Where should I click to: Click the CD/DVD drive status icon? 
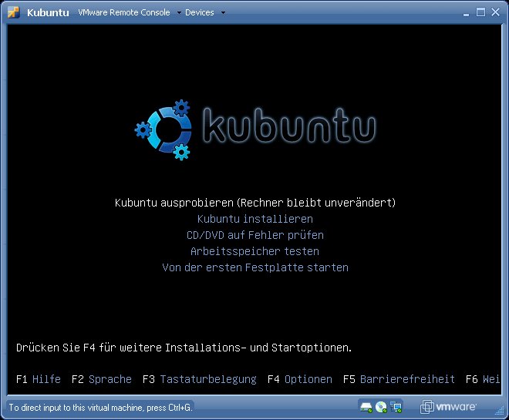click(x=381, y=408)
